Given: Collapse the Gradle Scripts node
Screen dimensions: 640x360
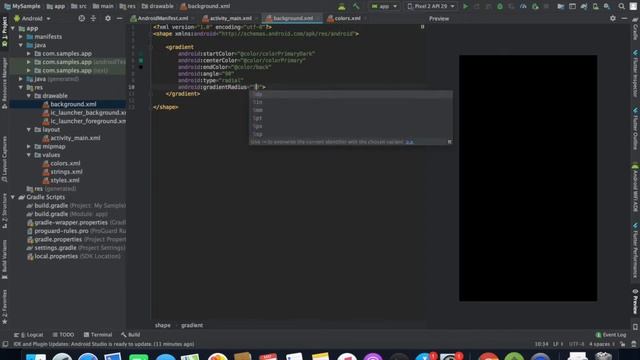Looking at the screenshot, I should click(x=13, y=197).
